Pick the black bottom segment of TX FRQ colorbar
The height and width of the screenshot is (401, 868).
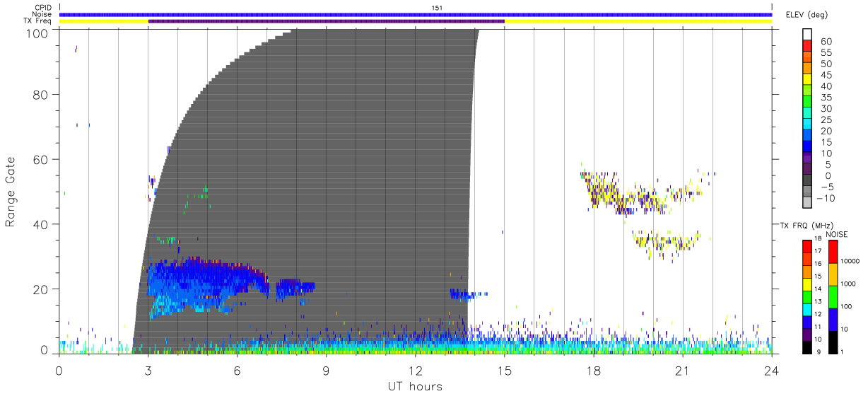pos(807,347)
